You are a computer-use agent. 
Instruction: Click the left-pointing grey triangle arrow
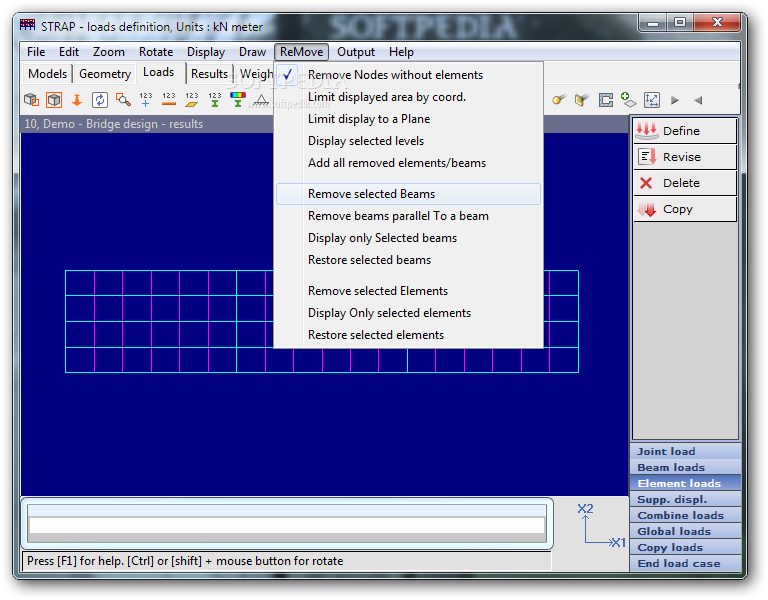[698, 100]
